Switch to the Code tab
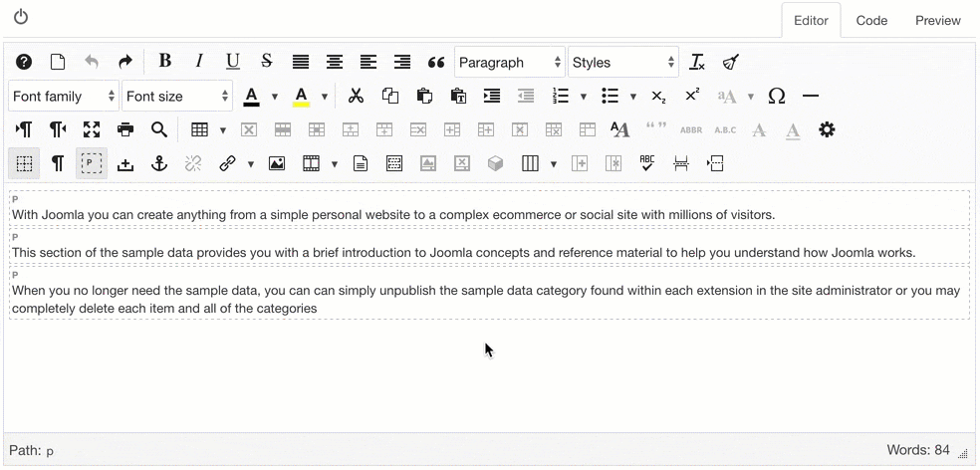Screen dimensions: 980x470 click(871, 20)
